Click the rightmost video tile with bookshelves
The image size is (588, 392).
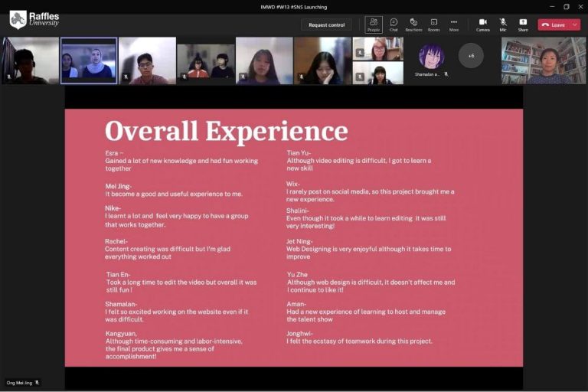click(544, 60)
